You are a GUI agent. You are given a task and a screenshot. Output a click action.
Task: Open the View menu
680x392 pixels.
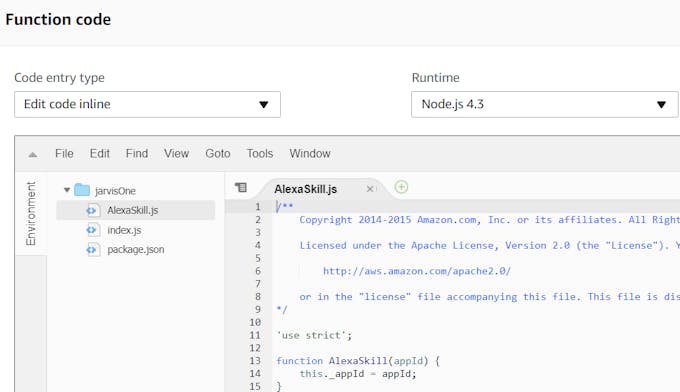pyautogui.click(x=176, y=154)
